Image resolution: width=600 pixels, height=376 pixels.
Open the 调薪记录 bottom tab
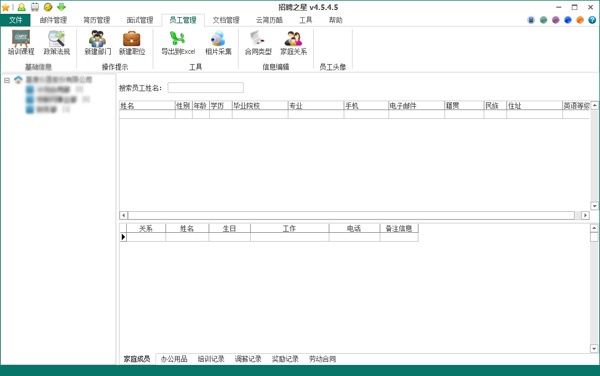pos(248,359)
